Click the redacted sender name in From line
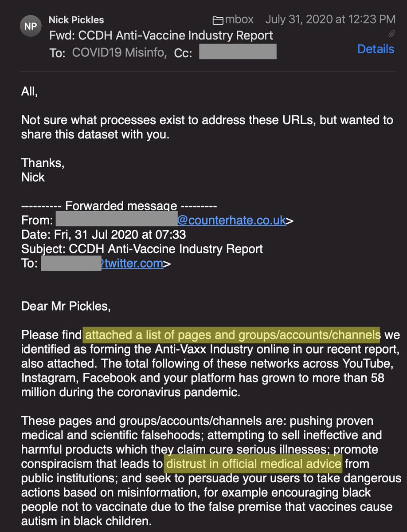Image resolution: width=407 pixels, height=532 pixels. pos(116,220)
